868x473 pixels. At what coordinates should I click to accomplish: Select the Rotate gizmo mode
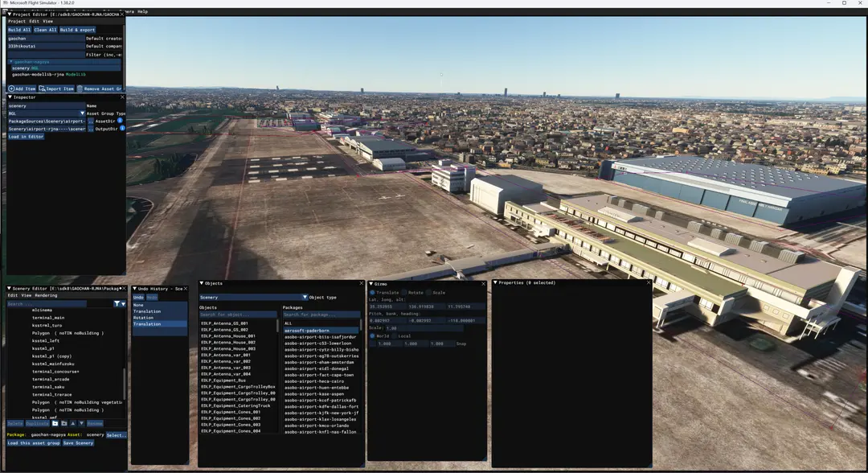[404, 293]
